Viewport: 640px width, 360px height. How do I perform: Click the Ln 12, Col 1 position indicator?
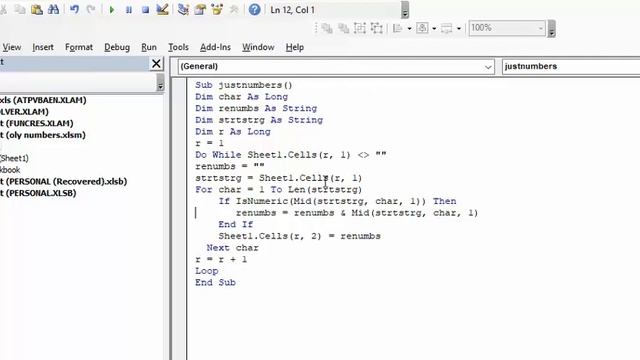click(292, 10)
